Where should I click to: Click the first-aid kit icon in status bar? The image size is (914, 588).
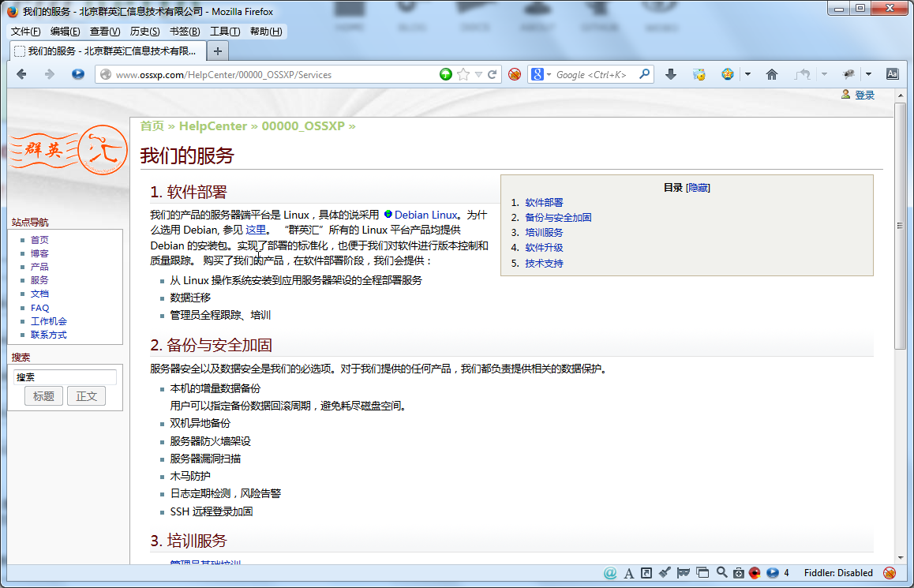[x=739, y=573]
